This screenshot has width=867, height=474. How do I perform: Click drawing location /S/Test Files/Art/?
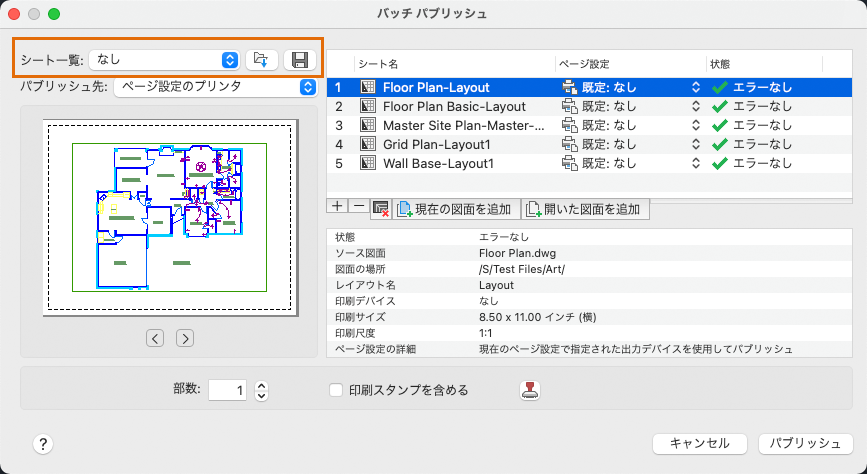point(522,269)
